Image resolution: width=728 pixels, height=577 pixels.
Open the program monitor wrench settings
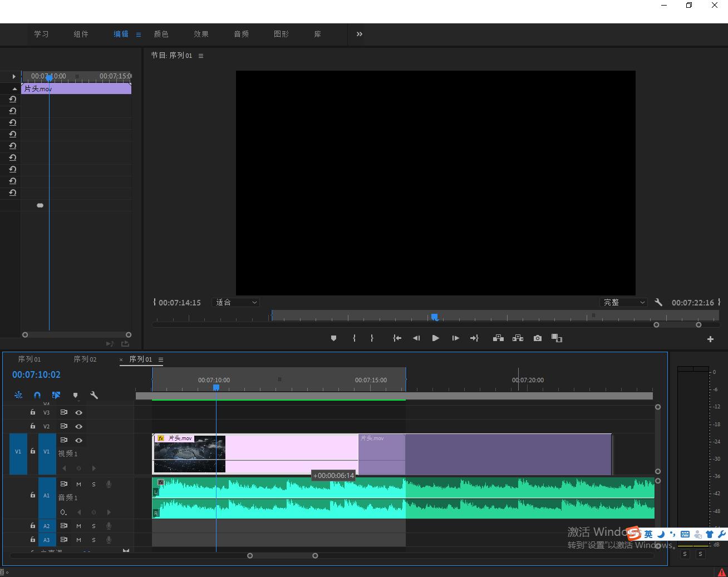tap(658, 303)
